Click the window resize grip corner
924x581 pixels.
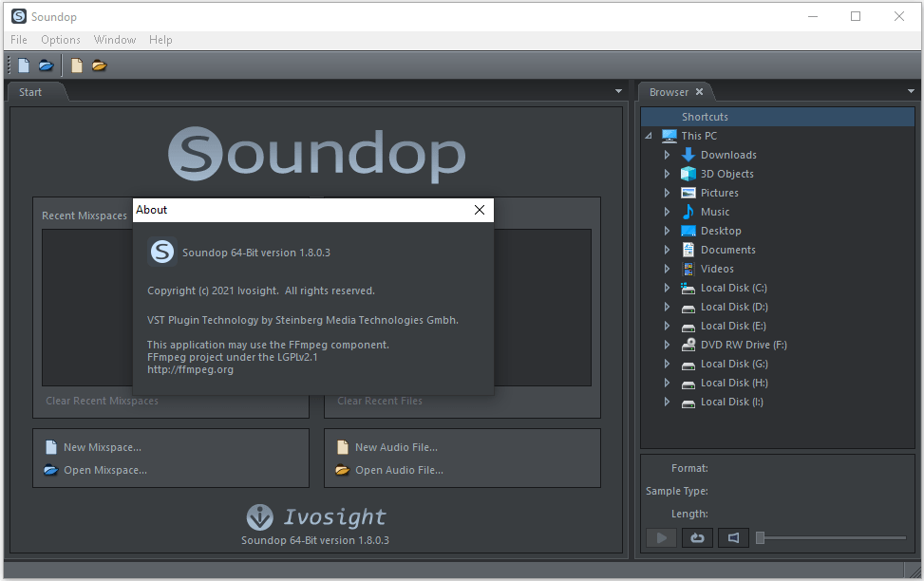click(x=915, y=572)
